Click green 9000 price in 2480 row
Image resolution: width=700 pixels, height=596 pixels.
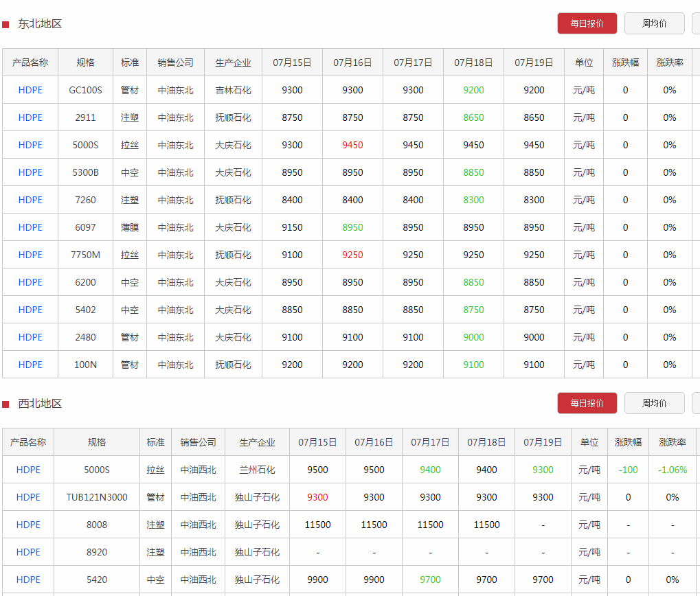point(473,337)
